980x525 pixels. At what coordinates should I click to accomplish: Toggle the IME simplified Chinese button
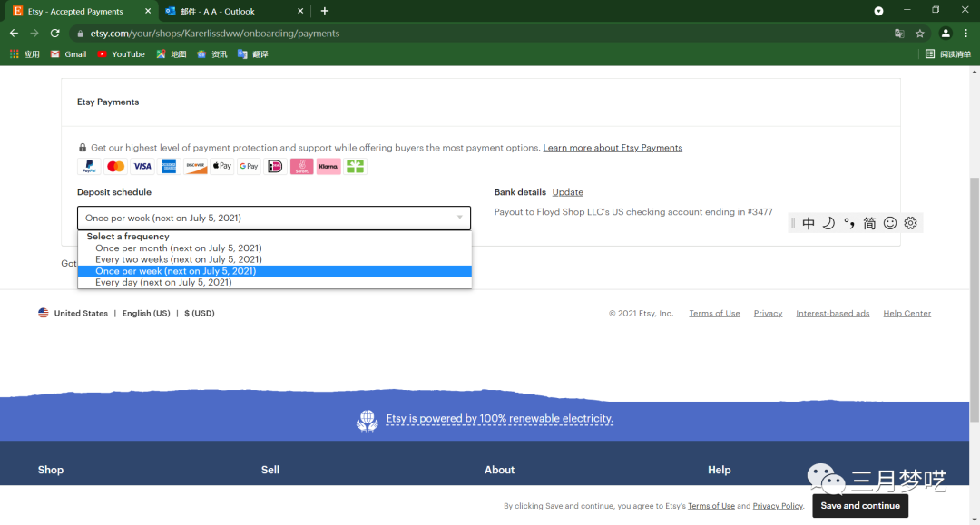tap(869, 223)
